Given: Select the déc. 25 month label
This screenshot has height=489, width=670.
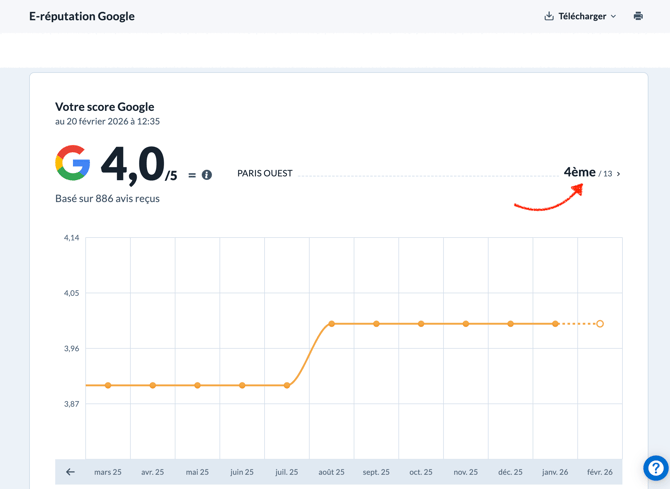Looking at the screenshot, I should [510, 472].
